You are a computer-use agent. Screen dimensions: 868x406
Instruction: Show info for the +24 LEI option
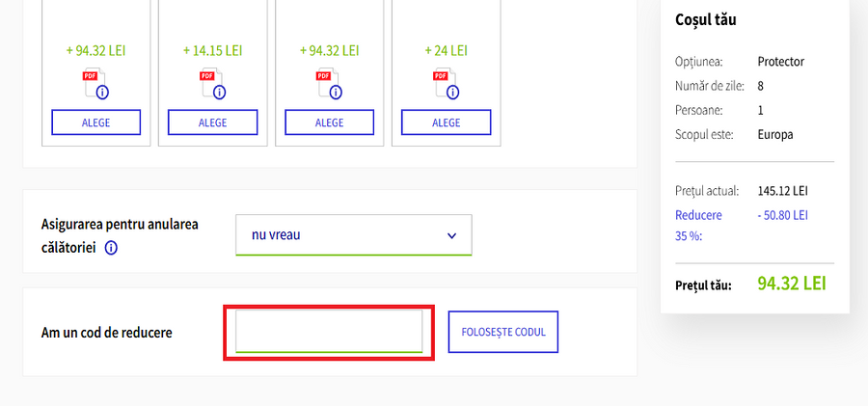[452, 93]
